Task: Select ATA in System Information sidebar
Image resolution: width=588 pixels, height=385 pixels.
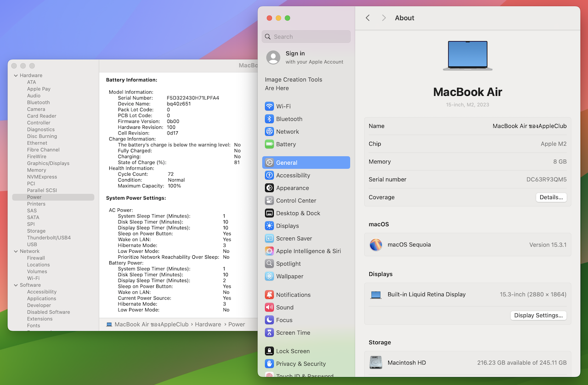Action: click(31, 82)
